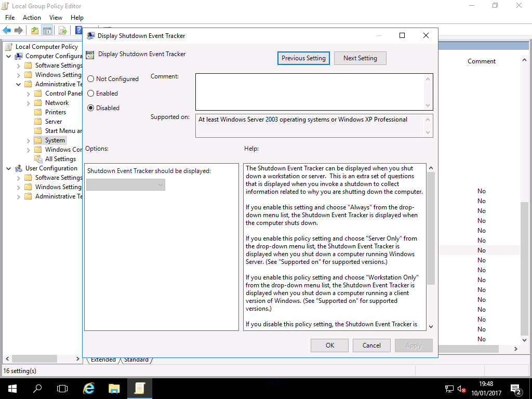Expand the Windows Components node arrow
The height and width of the screenshot is (399, 532).
point(29,150)
